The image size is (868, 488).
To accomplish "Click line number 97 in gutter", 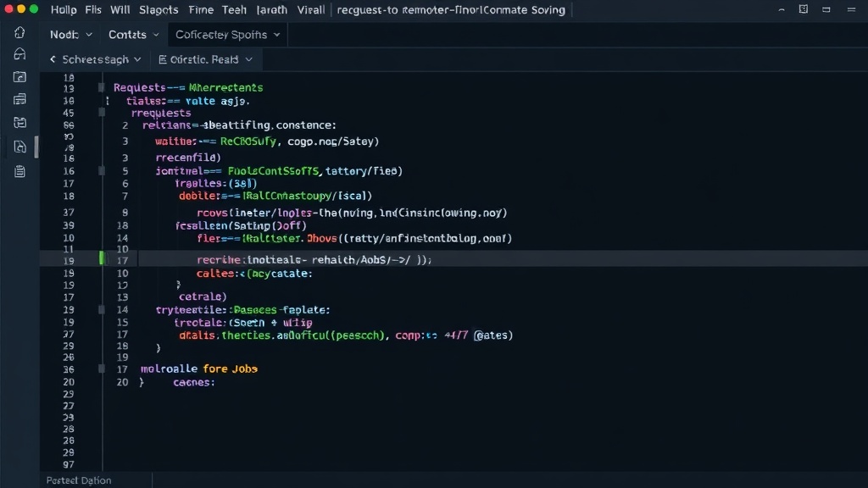I will [x=69, y=465].
